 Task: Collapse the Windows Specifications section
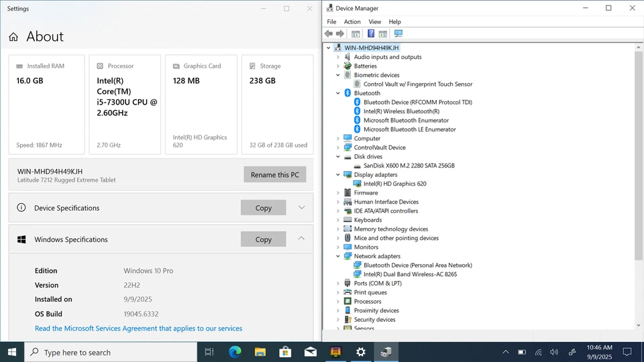coord(301,239)
